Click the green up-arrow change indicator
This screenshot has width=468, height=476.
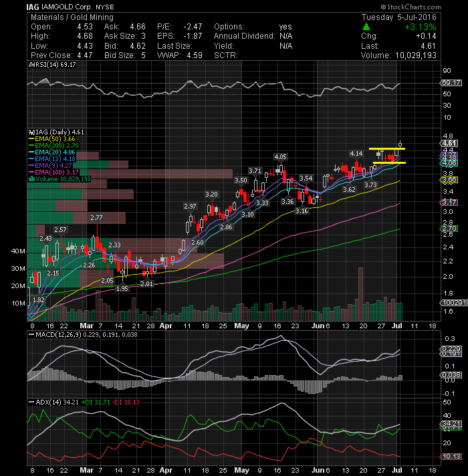pyautogui.click(x=366, y=27)
